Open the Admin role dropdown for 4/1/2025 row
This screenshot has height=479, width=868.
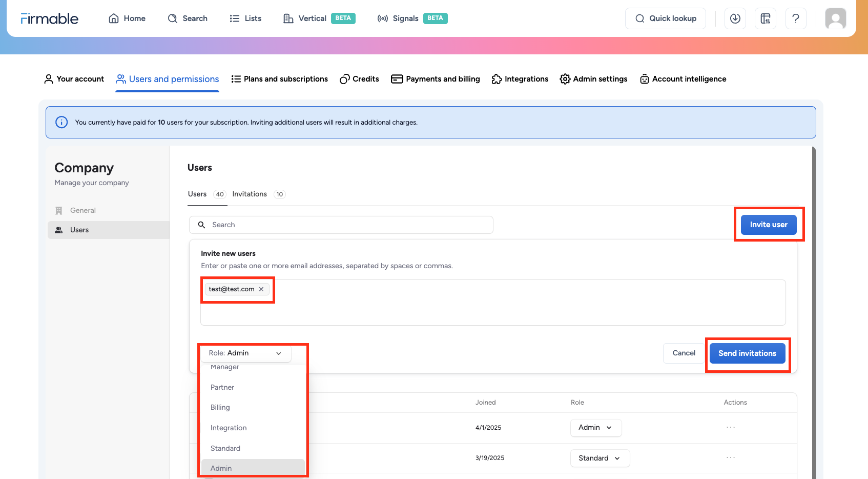(x=596, y=428)
